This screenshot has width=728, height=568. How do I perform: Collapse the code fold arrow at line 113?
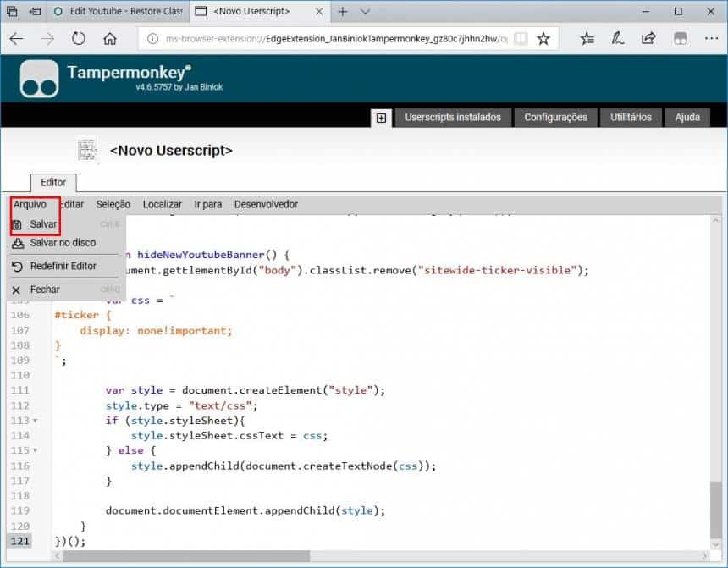(36, 421)
